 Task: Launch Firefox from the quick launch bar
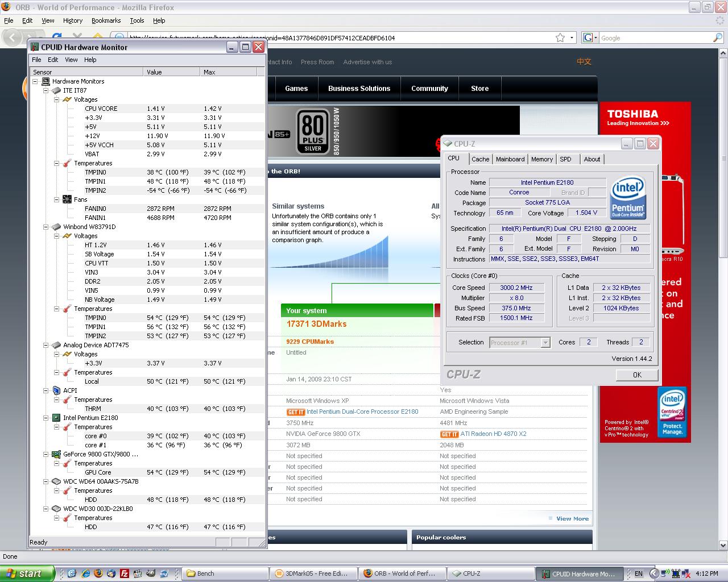pyautogui.click(x=98, y=573)
